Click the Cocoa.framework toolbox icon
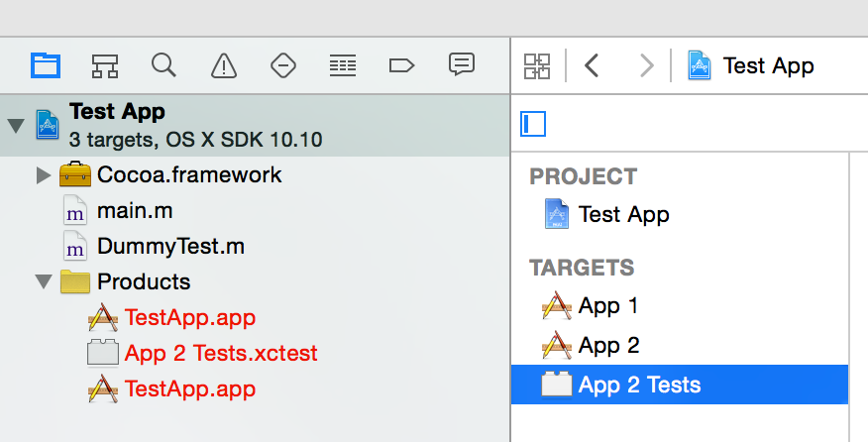The image size is (868, 442). (75, 174)
